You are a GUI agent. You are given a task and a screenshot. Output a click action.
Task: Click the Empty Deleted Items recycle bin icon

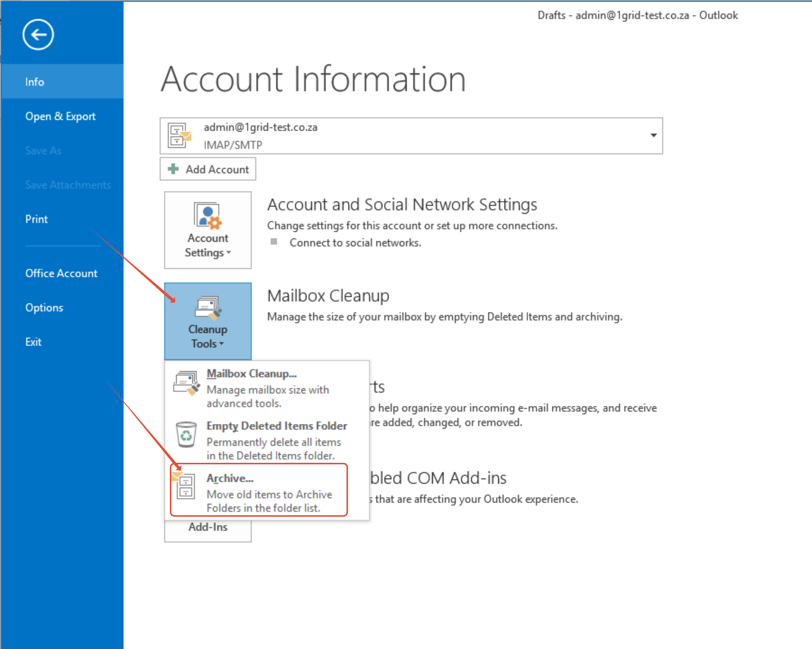(186, 434)
